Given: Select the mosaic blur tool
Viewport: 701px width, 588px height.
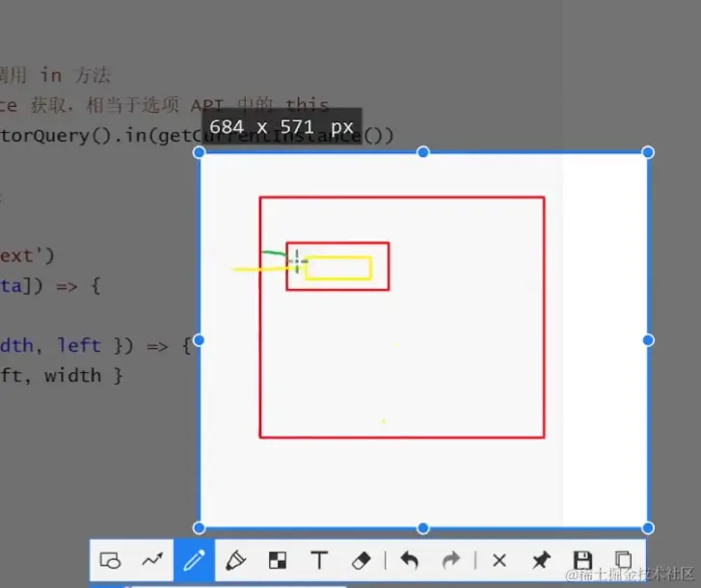Looking at the screenshot, I should 278,560.
